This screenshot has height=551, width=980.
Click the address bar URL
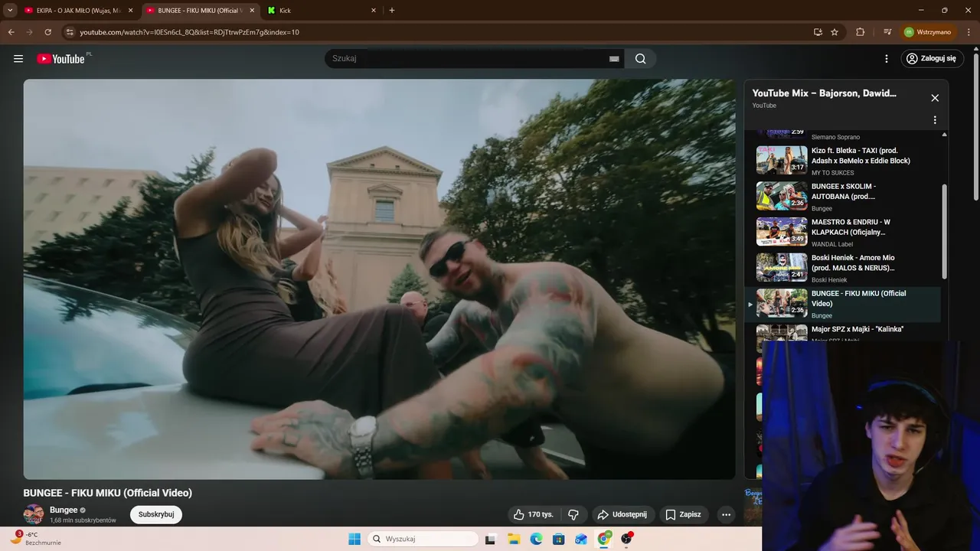click(x=189, y=32)
